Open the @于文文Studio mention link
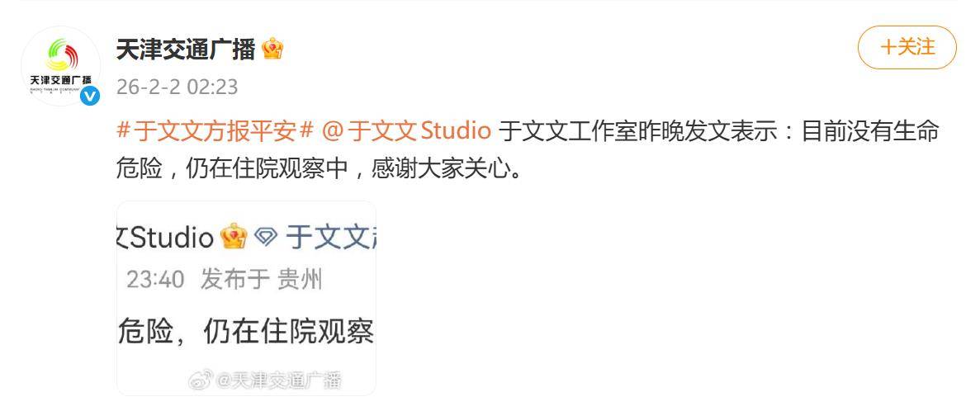Screen dimensions: 980x411 (x=406, y=131)
